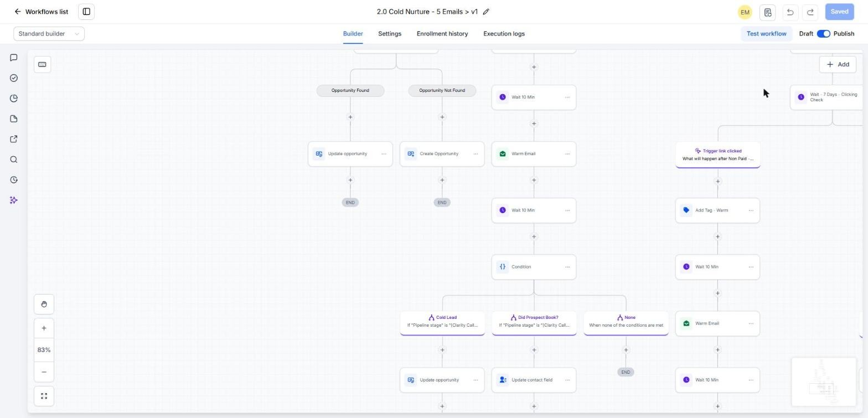Open search in the left sidebar
This screenshot has height=418, width=868.
coord(14,159)
